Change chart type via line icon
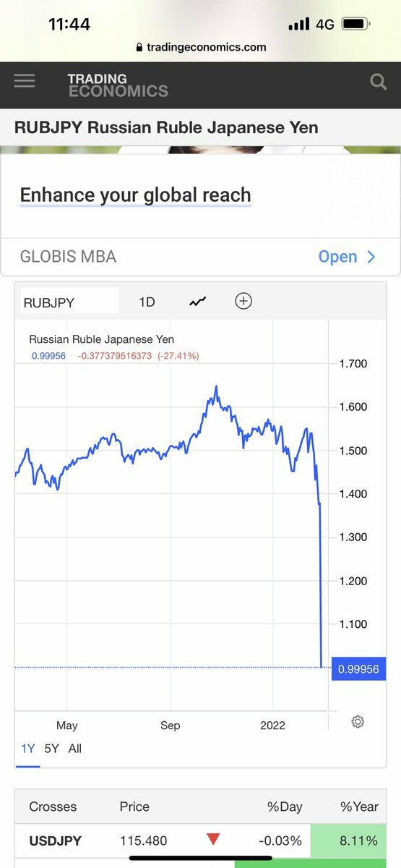 click(x=198, y=302)
